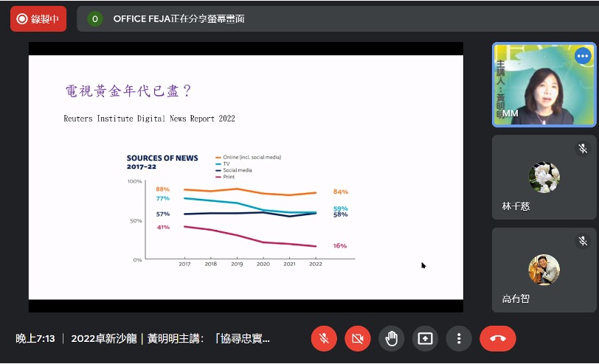Click the flower avatar of 林千慈
The width and height of the screenshot is (599, 364).
[544, 178]
